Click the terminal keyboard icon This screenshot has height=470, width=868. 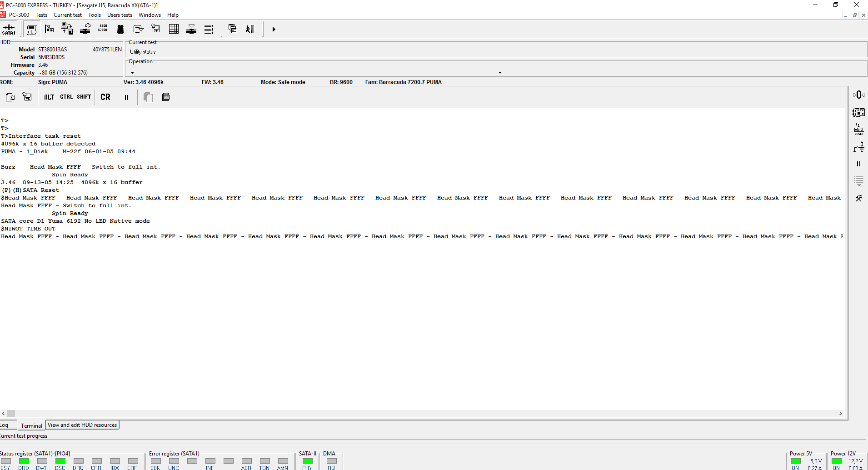tap(166, 97)
